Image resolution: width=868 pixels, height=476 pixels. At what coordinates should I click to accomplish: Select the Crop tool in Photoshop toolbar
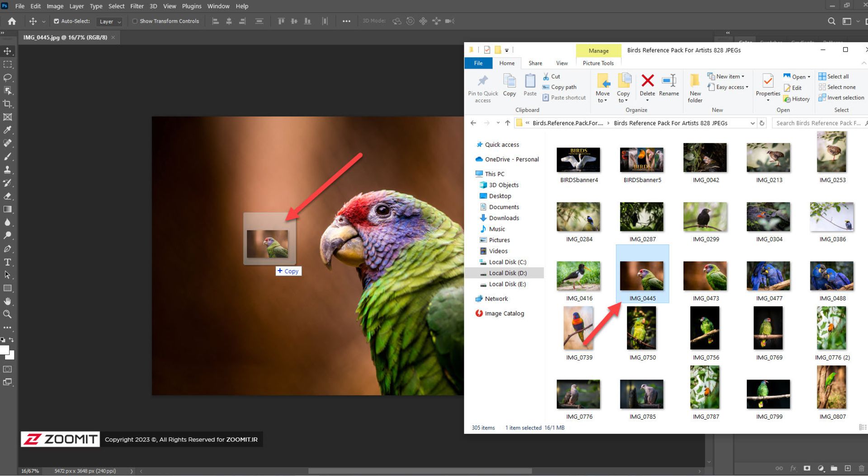[8, 104]
